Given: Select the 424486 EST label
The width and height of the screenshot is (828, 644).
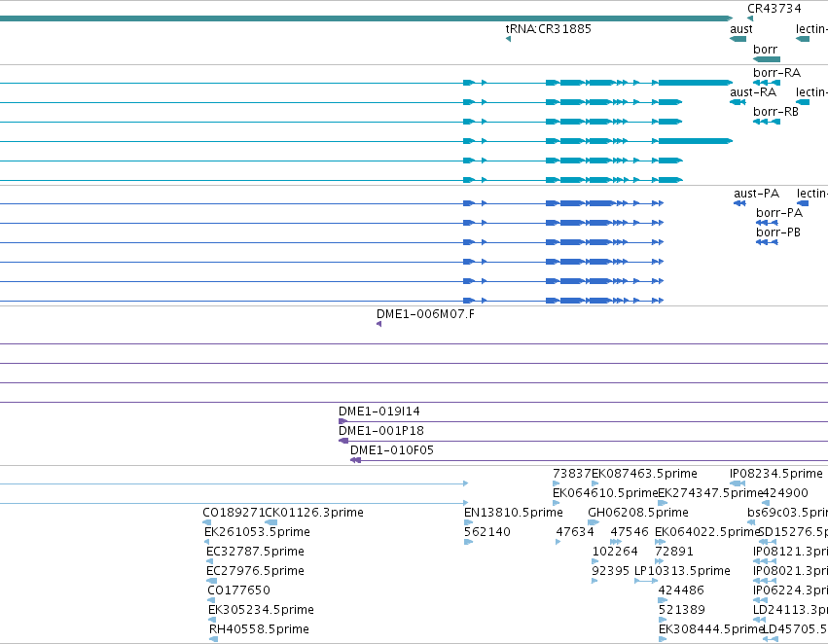Looking at the screenshot, I should tap(681, 590).
